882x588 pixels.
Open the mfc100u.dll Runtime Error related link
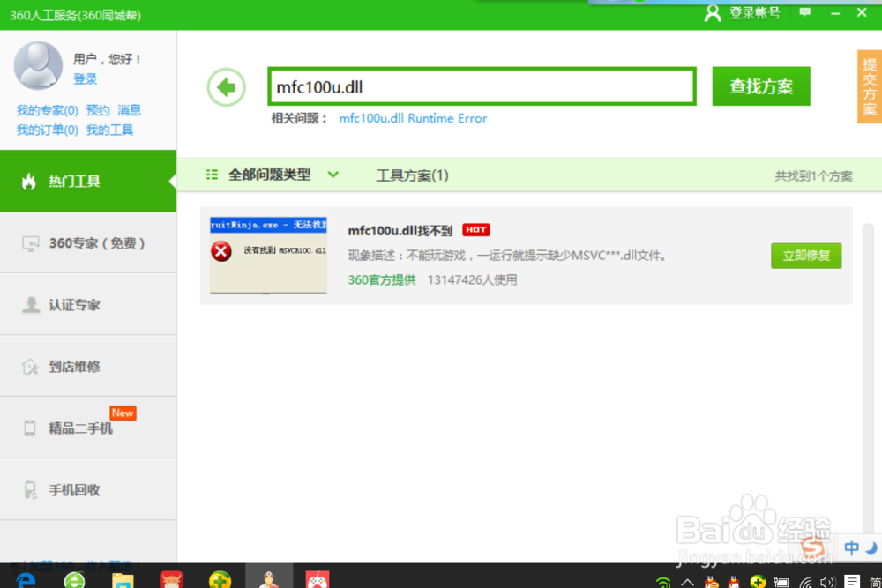pos(413,119)
